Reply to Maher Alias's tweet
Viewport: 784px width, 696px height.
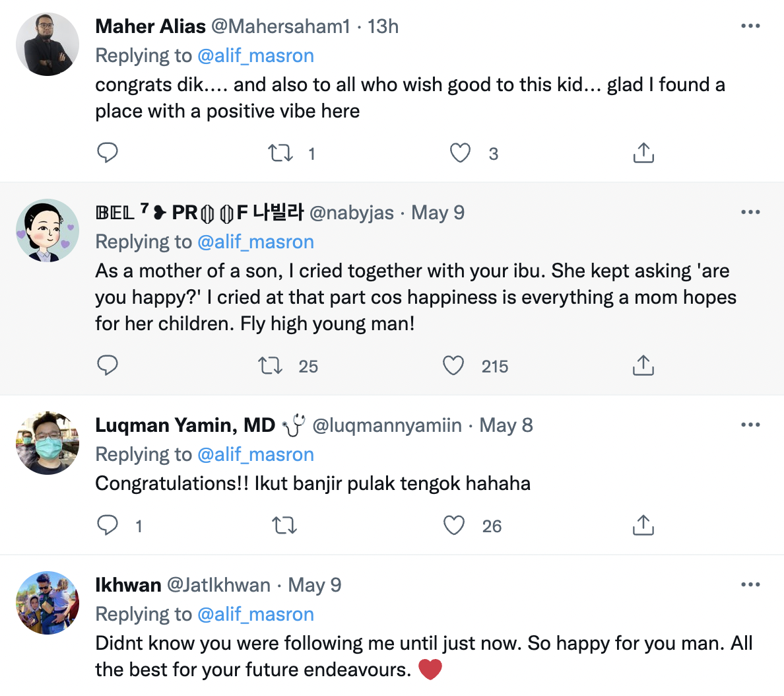[x=108, y=153]
